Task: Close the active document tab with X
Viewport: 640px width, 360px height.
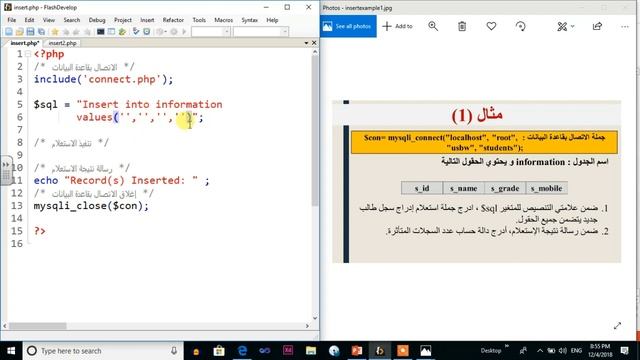Action: click(314, 43)
